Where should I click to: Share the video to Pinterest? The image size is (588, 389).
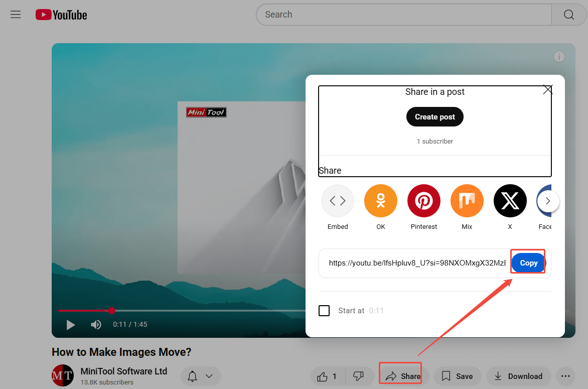[x=423, y=200]
